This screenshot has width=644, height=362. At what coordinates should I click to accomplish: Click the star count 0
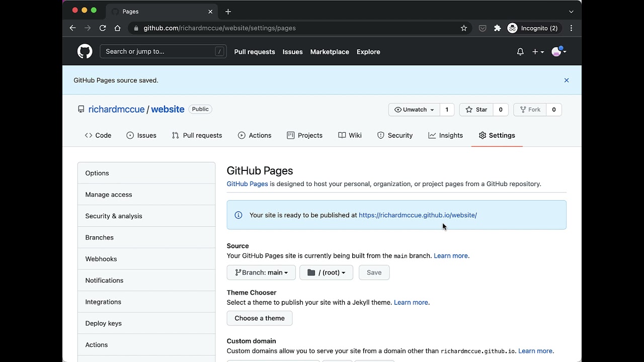501,110
